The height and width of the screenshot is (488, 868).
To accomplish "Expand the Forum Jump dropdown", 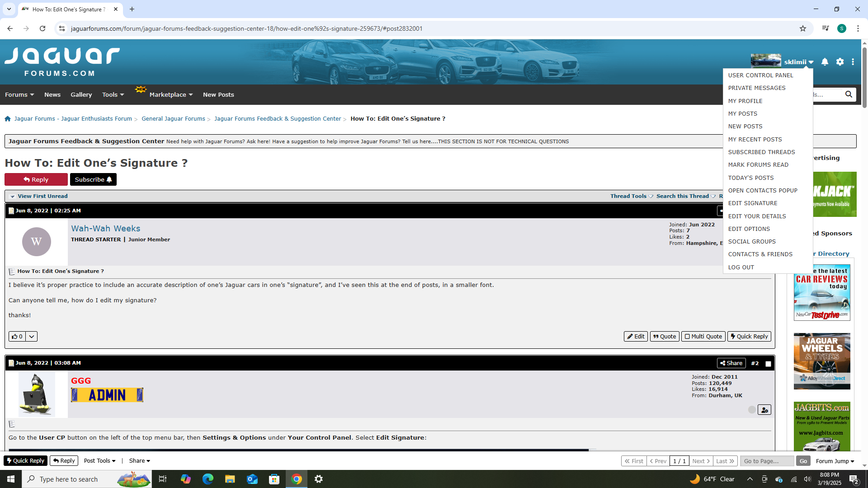I will click(835, 461).
